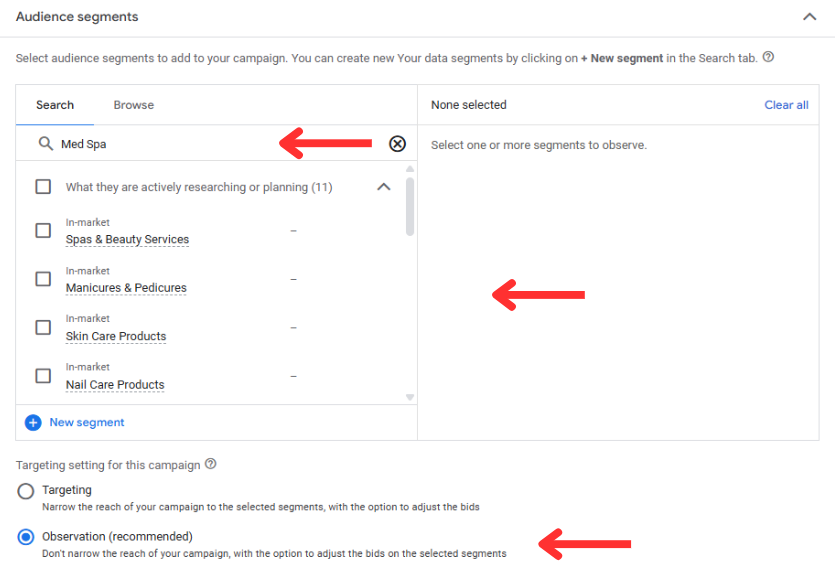This screenshot has width=835, height=580.
Task: Click the blue plus New segment icon
Action: (x=33, y=423)
